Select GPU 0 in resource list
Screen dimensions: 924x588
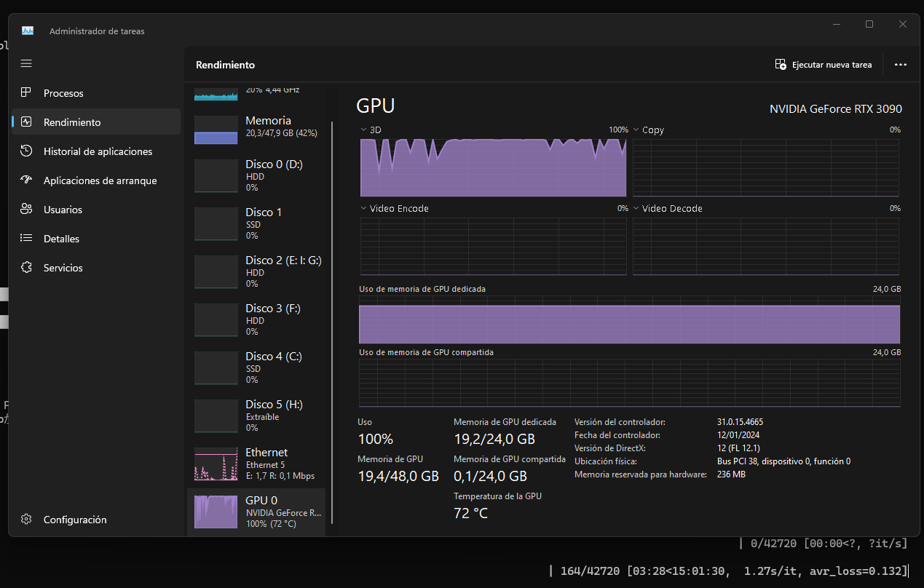[256, 512]
